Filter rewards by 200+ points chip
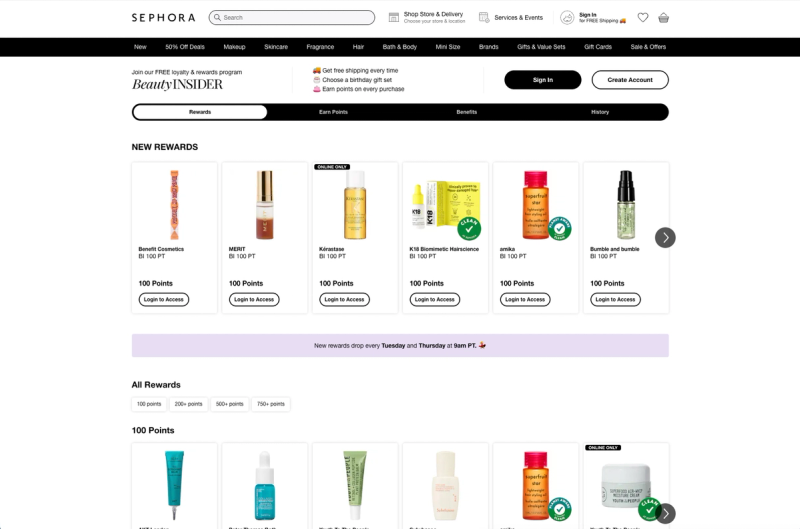Viewport: 800px width, 529px height. pyautogui.click(x=188, y=404)
